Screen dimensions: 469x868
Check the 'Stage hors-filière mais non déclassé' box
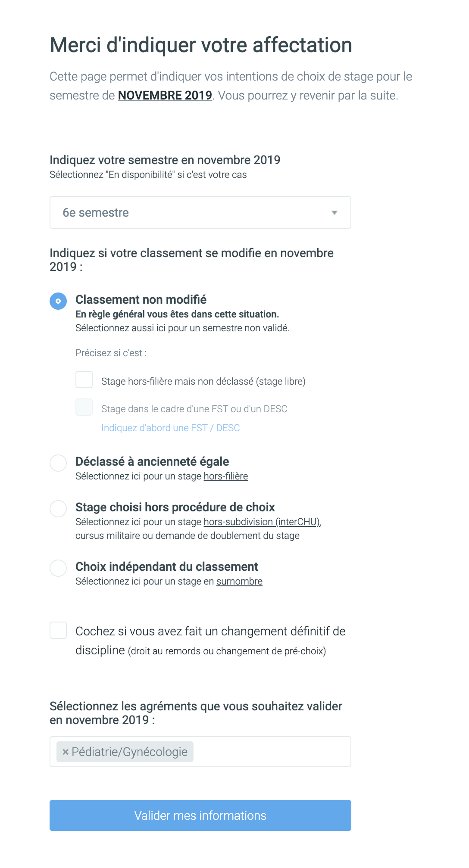[x=84, y=380]
